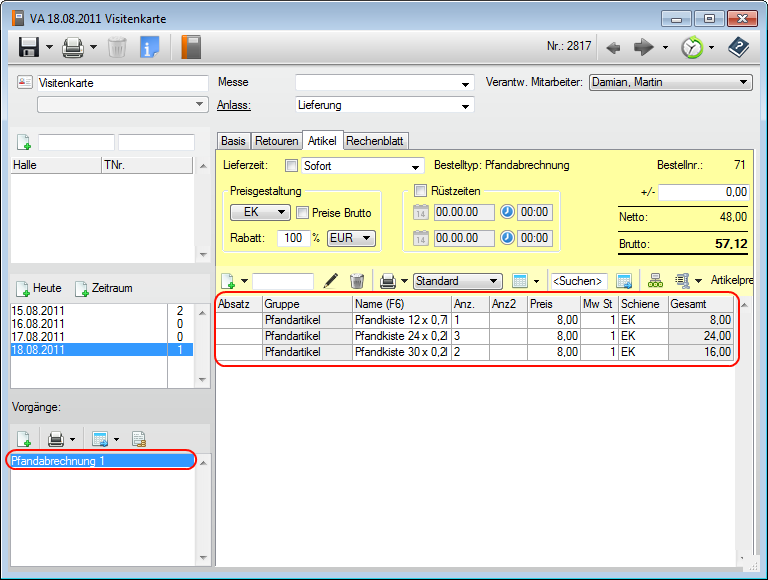Click the orange book icon
Image resolution: width=768 pixels, height=580 pixels.
click(190, 46)
